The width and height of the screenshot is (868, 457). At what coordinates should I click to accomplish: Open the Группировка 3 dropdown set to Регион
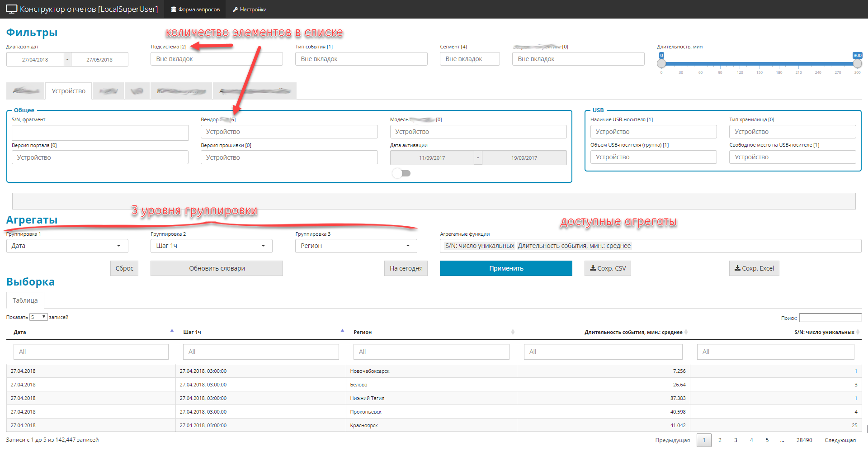pyautogui.click(x=356, y=246)
